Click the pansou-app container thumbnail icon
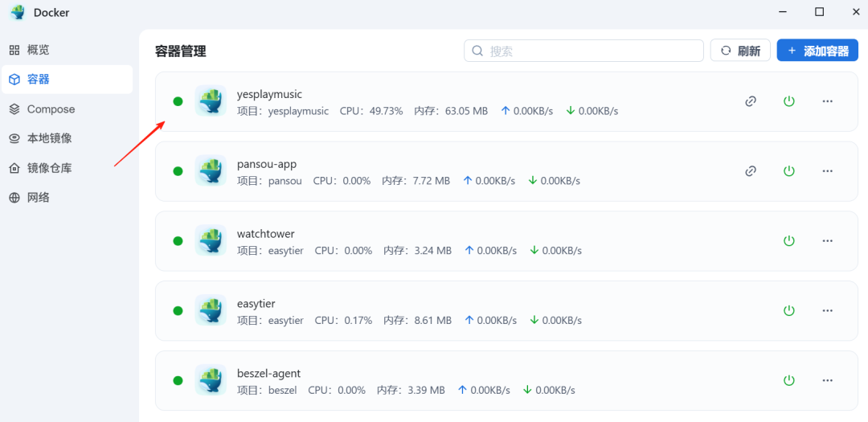868x422 pixels. pyautogui.click(x=211, y=170)
